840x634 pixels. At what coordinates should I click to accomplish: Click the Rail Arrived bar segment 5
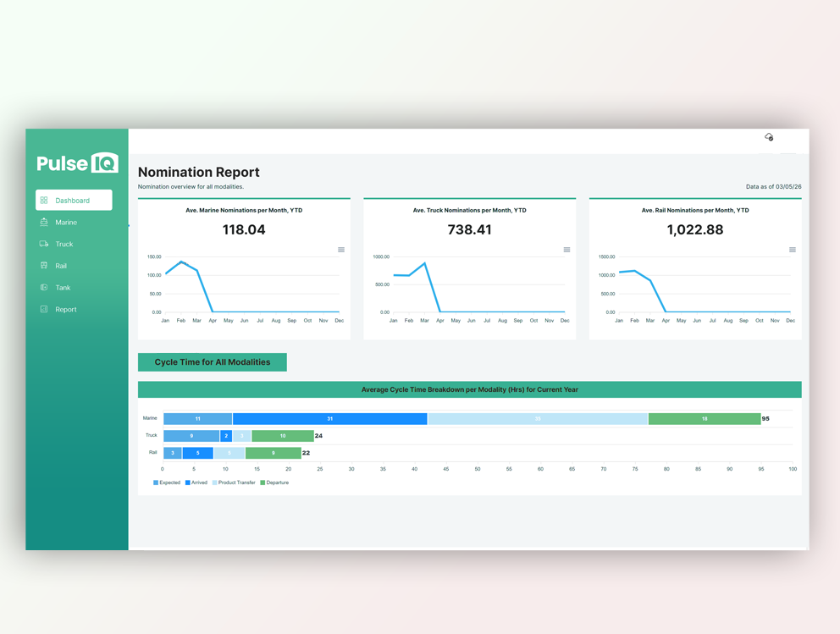197,453
